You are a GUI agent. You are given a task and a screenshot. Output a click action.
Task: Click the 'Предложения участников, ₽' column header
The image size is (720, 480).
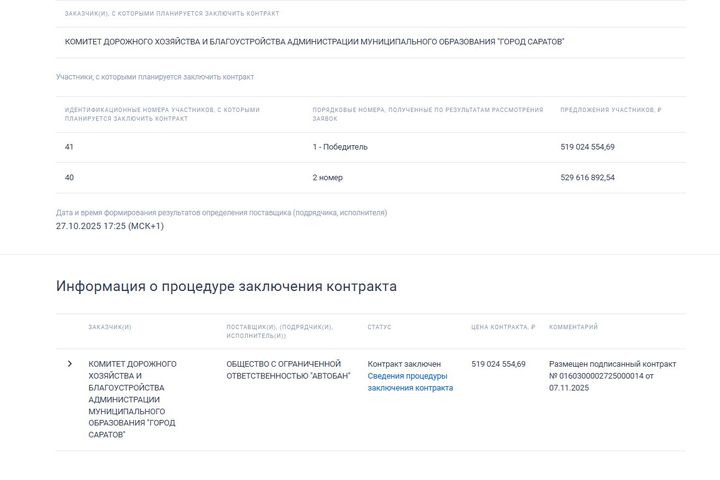[610, 110]
